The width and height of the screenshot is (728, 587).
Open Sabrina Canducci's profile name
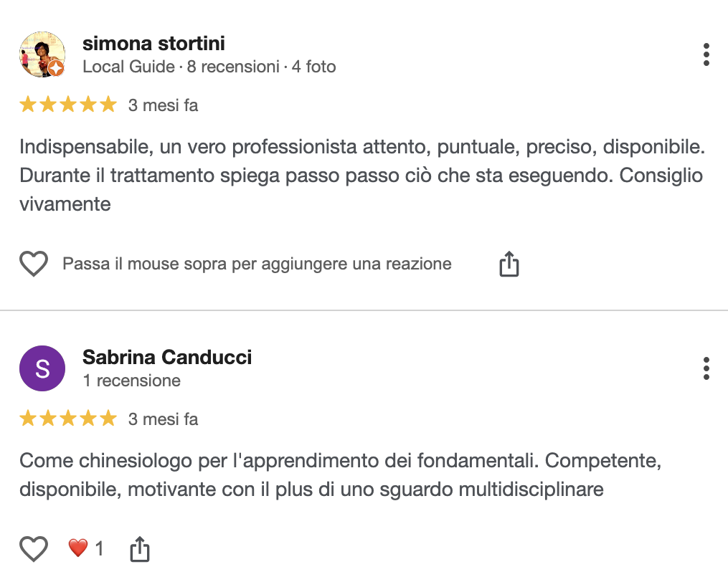(167, 357)
